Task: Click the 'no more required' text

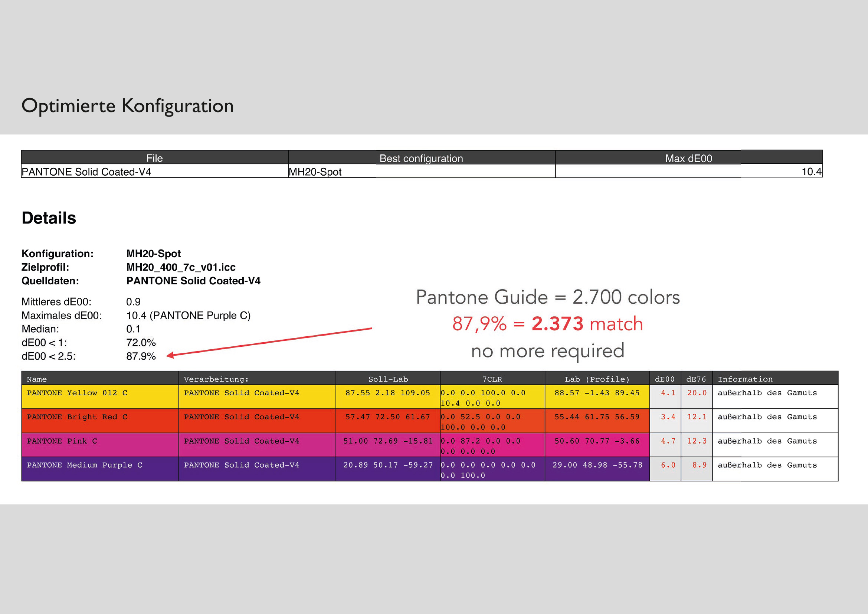Action: coord(548,351)
